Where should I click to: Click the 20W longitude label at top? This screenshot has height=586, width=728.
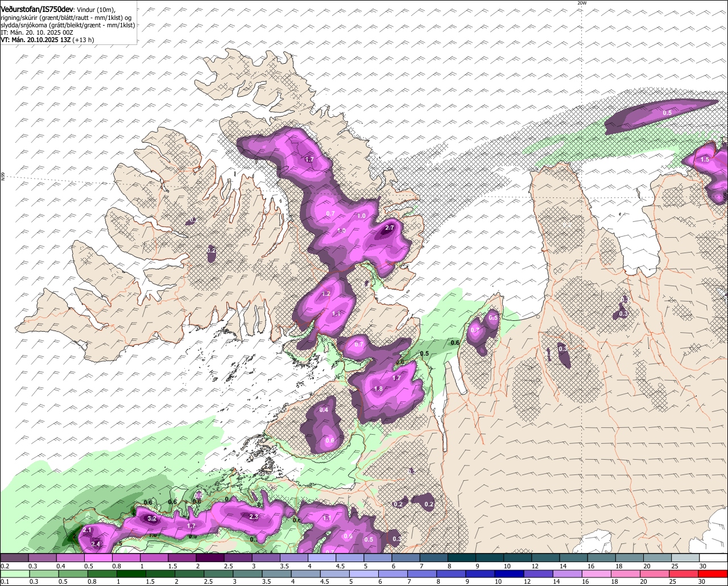[x=581, y=3]
